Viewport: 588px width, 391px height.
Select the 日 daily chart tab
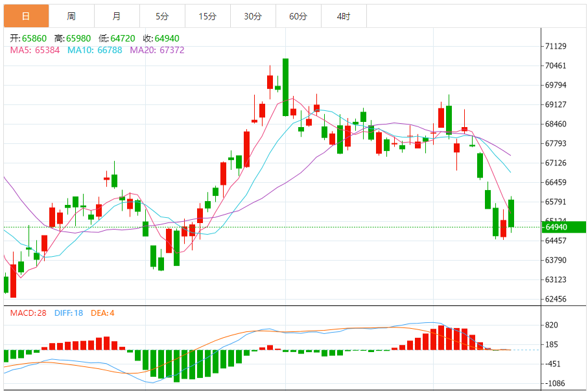[x=26, y=16]
